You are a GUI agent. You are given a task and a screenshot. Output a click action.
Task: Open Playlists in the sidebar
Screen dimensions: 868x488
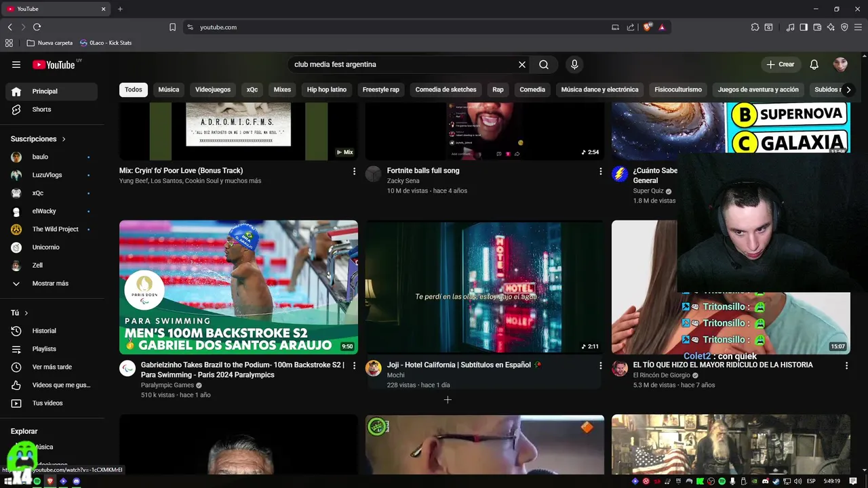click(x=52, y=349)
